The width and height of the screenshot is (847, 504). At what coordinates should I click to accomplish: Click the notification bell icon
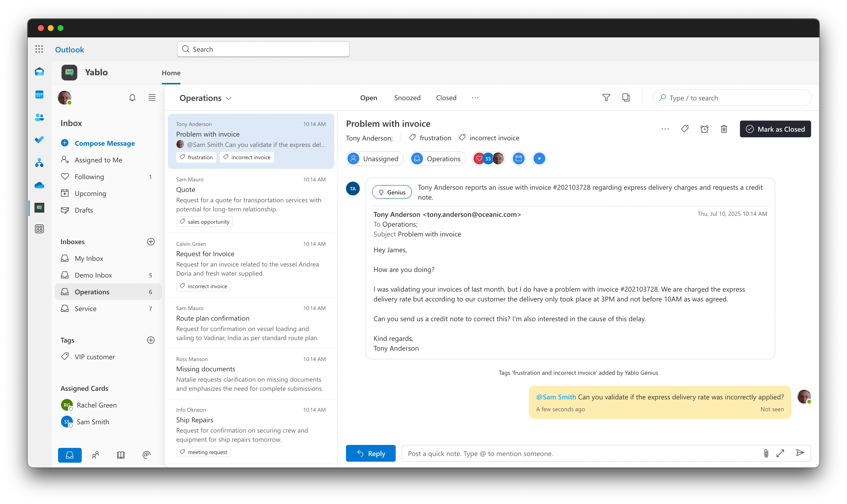[132, 98]
